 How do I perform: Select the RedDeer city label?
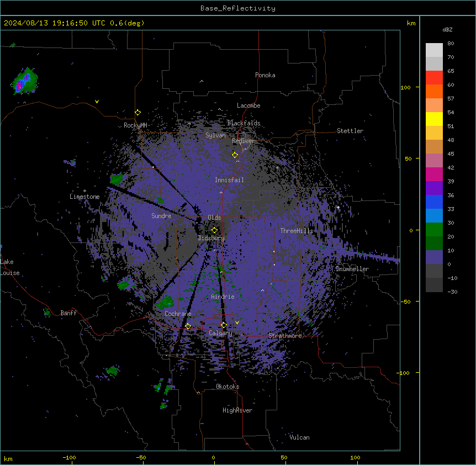(x=243, y=141)
